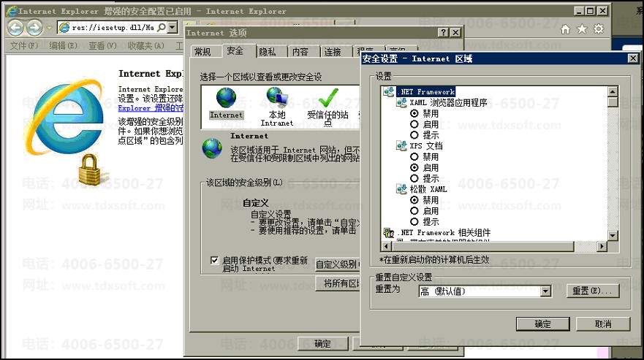Image resolution: width=644 pixels, height=360 pixels.
Task: Select Enable for Loose XAML
Action: click(x=414, y=211)
